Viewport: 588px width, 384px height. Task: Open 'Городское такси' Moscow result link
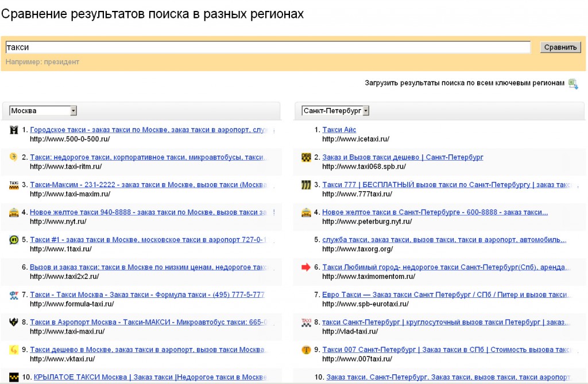pos(149,130)
